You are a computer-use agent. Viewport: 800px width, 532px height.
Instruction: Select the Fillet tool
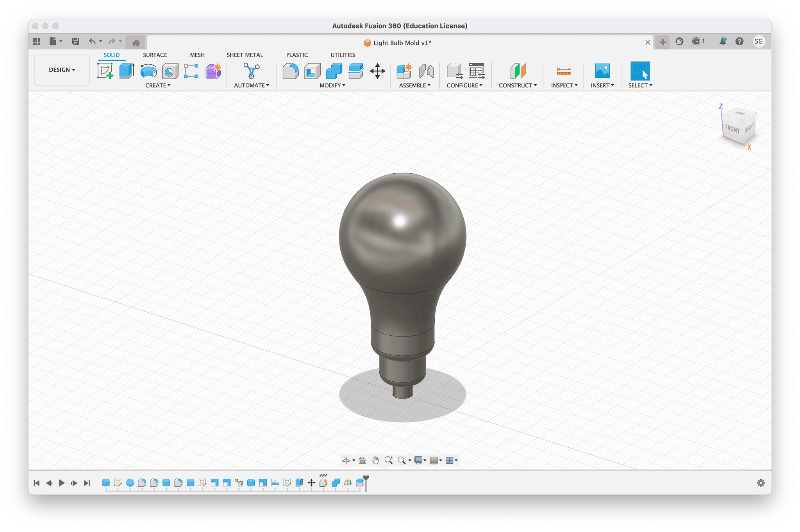[291, 71]
